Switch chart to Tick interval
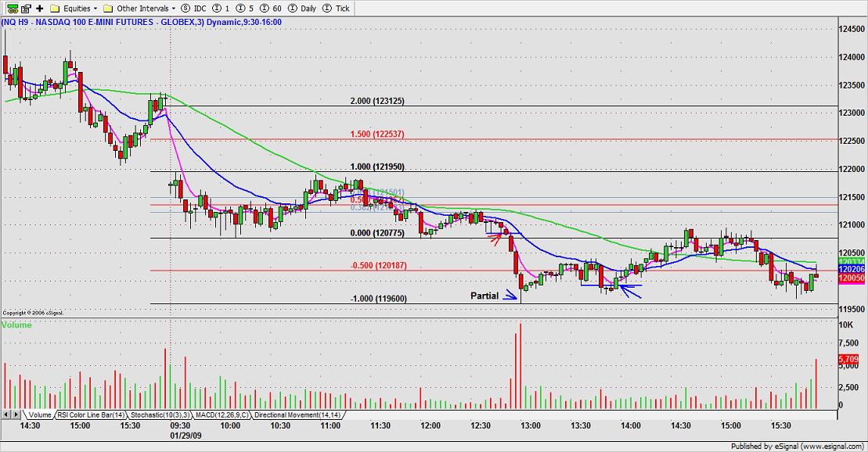868x452 pixels. (x=336, y=9)
